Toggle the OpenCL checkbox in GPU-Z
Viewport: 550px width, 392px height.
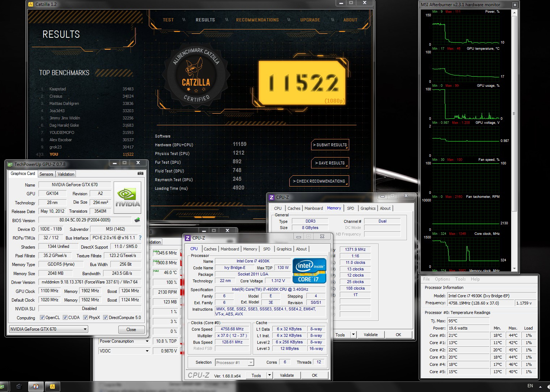(x=42, y=318)
